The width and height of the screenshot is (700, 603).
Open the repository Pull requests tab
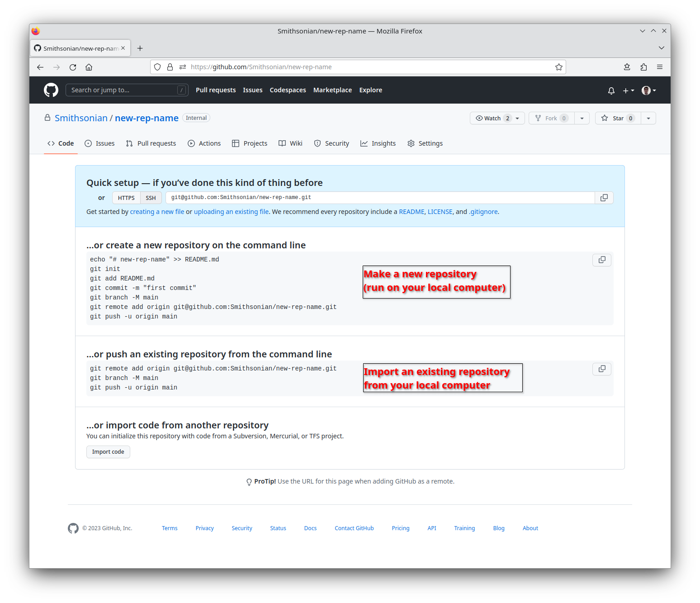[x=151, y=143]
